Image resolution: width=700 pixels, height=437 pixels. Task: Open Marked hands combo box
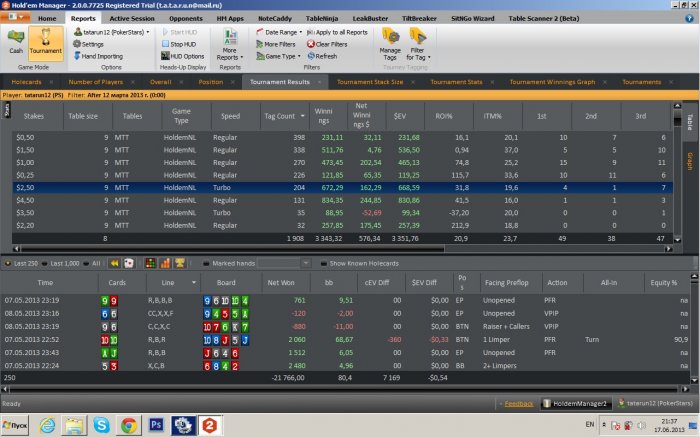(284, 263)
